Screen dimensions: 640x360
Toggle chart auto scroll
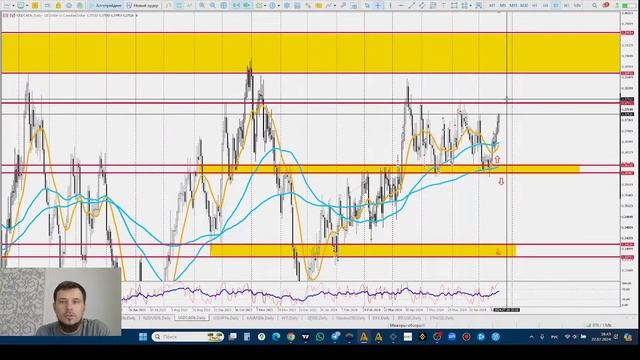point(236,6)
